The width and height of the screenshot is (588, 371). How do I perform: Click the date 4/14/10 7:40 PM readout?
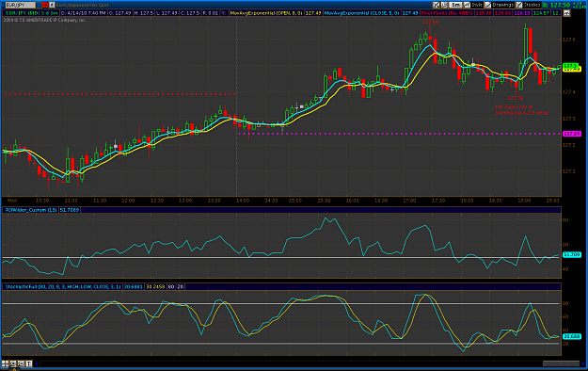pyautogui.click(x=83, y=13)
